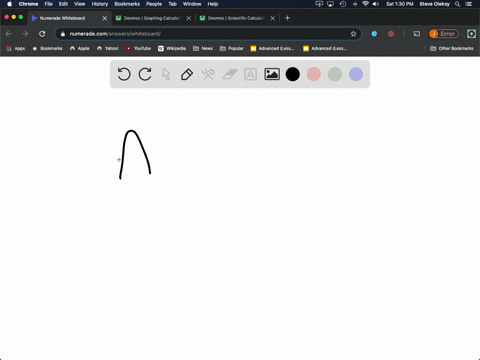Pick the green pen color
Viewport: 480px width, 360px height.
(x=335, y=74)
